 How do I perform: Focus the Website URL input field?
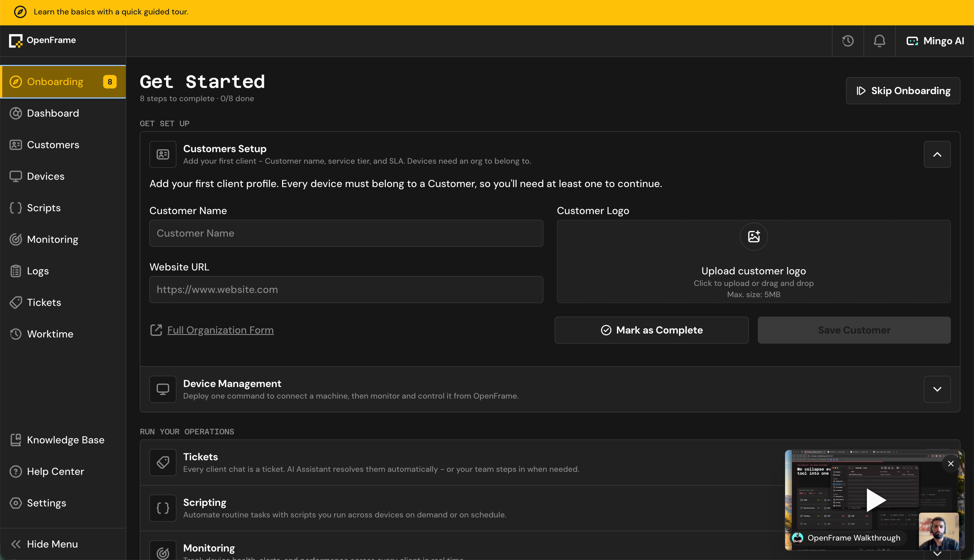point(346,290)
